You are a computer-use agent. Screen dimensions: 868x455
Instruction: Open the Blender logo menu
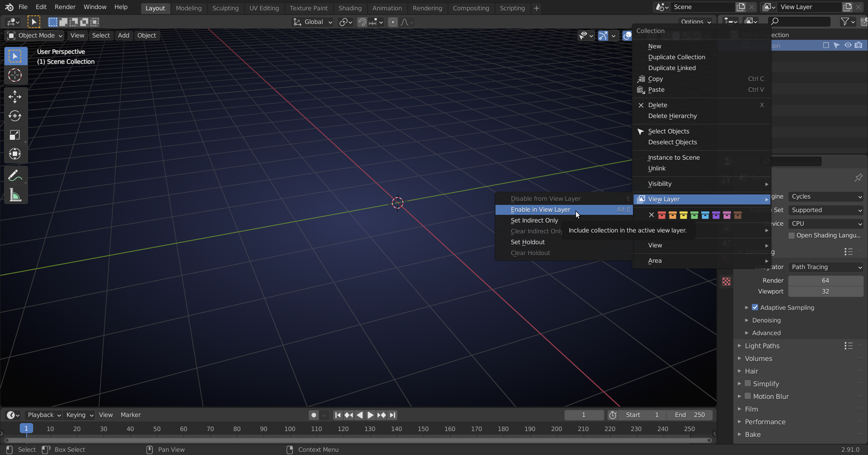[x=9, y=7]
